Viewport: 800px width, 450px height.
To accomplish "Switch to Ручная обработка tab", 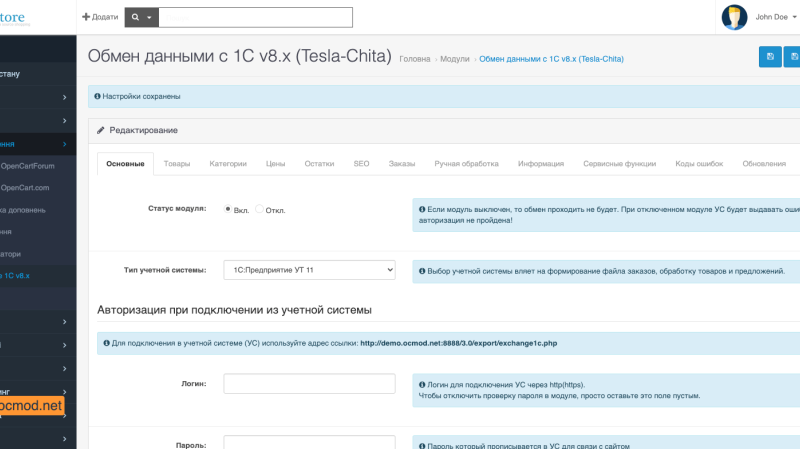I will (x=466, y=164).
